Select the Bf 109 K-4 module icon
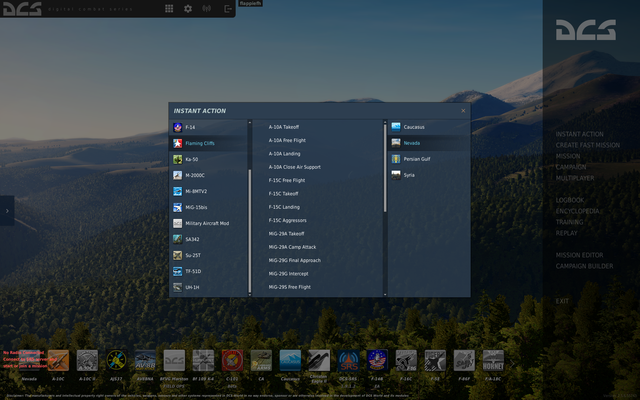 pyautogui.click(x=203, y=360)
